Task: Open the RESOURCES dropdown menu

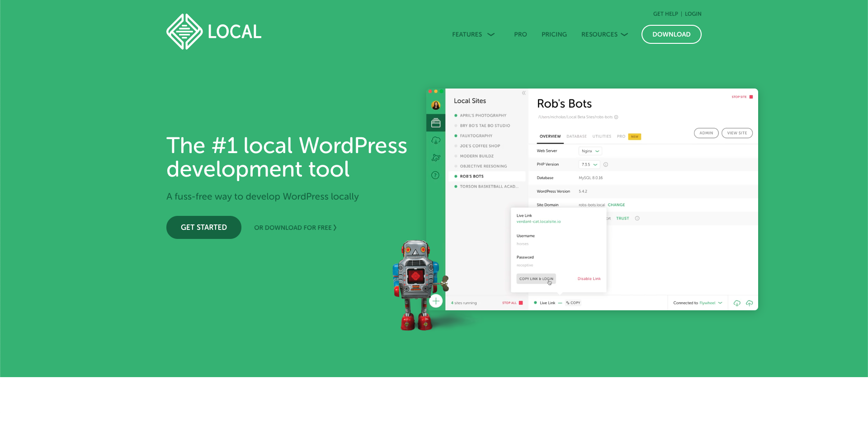Action: [604, 34]
